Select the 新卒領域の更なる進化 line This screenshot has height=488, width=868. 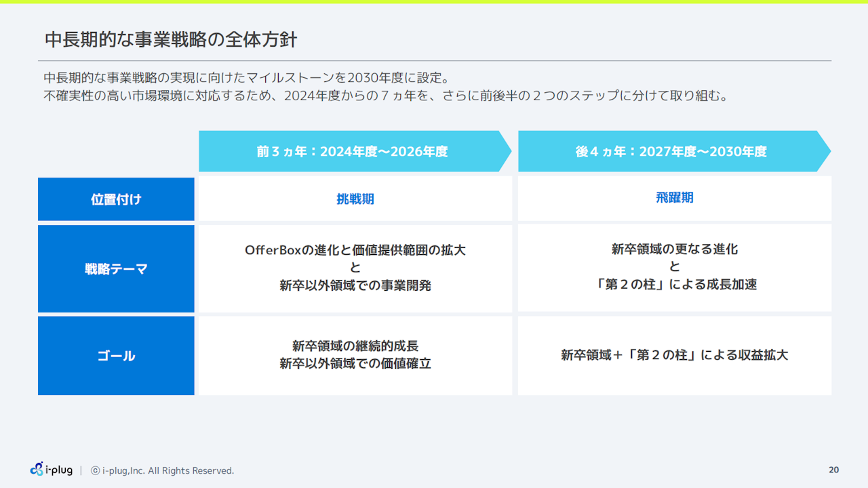[674, 249]
